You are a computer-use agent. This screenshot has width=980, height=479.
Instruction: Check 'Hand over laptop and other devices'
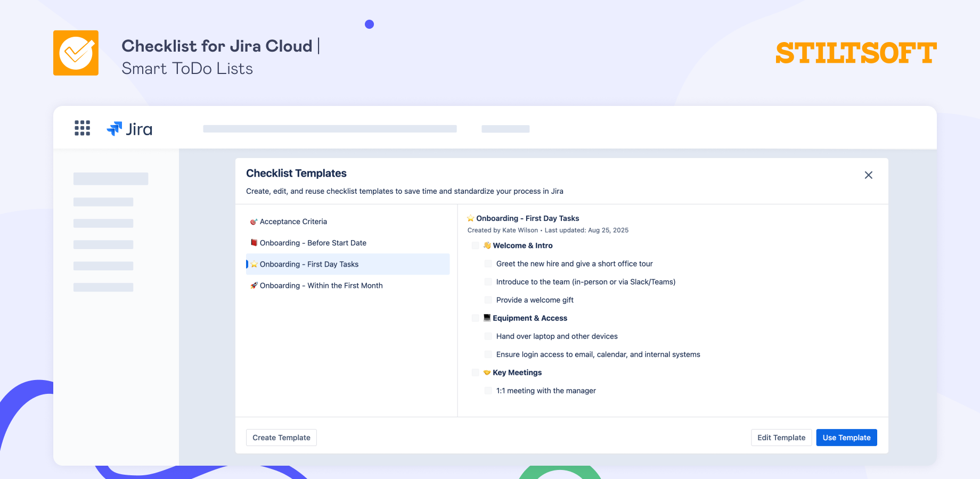point(488,336)
